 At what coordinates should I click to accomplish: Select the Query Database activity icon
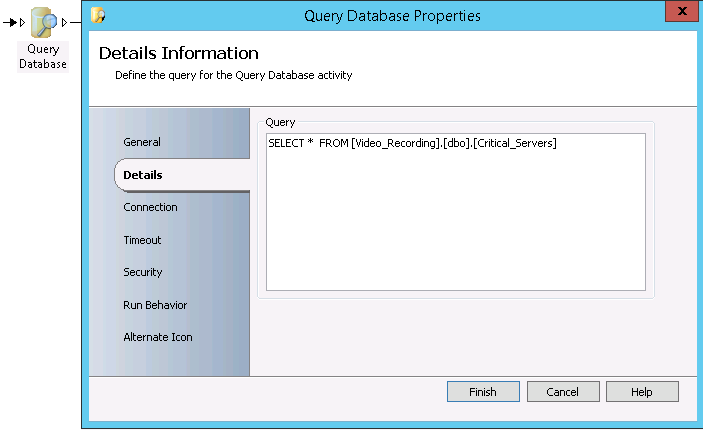(43, 22)
